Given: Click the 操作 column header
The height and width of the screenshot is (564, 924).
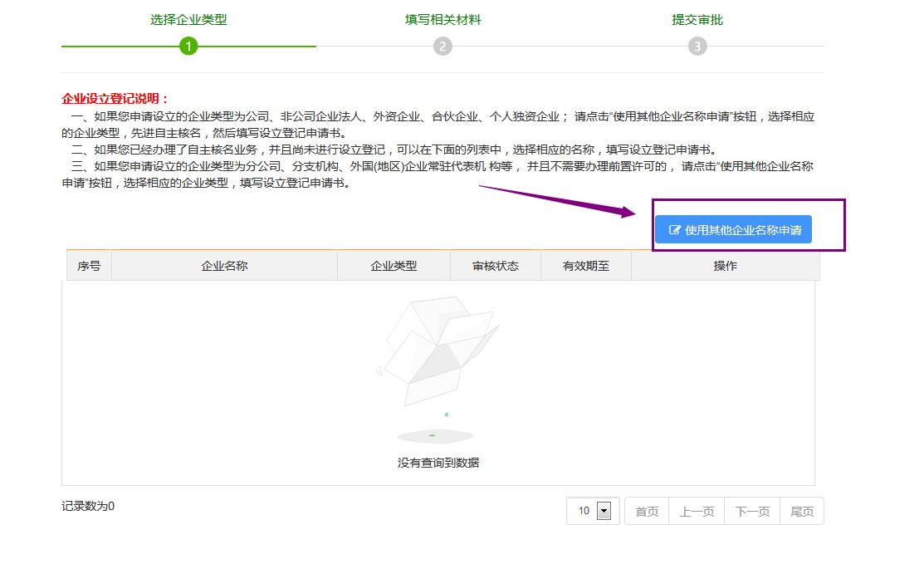Looking at the screenshot, I should click(x=725, y=266).
